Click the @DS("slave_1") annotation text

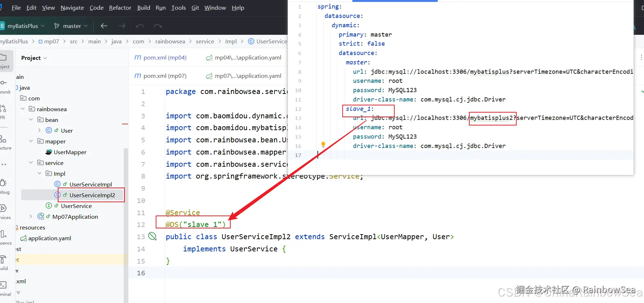click(196, 224)
